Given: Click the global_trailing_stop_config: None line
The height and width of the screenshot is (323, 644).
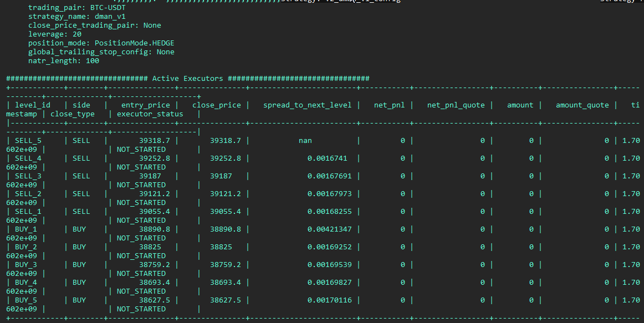Looking at the screenshot, I should coord(101,52).
